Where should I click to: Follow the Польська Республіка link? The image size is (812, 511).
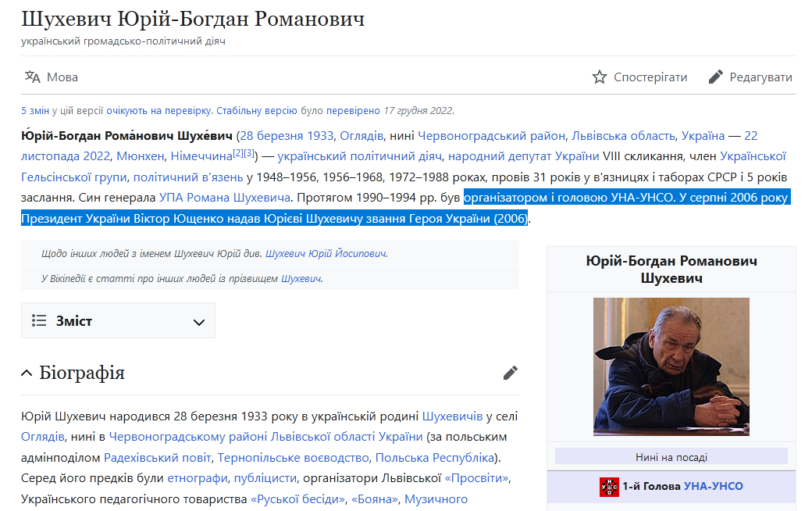(434, 458)
